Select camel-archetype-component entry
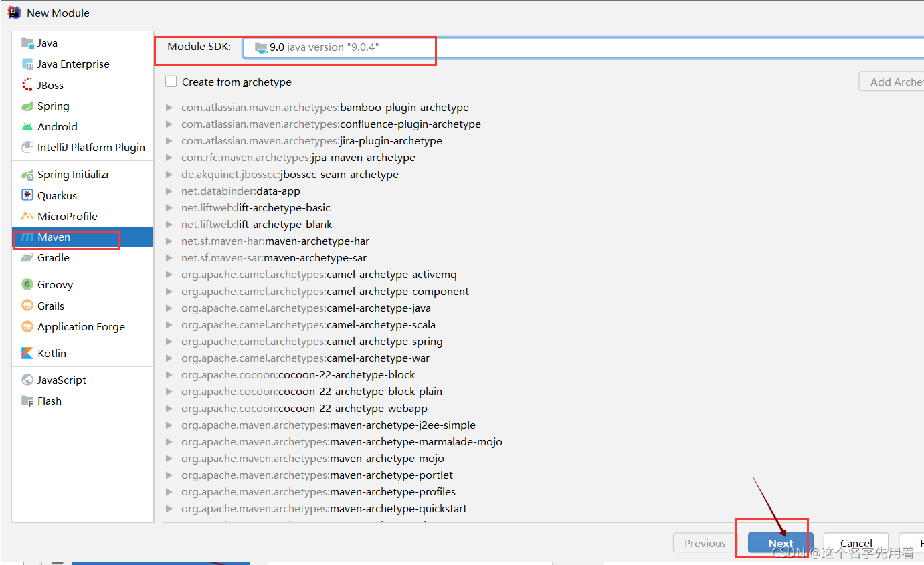This screenshot has width=924, height=565. click(325, 291)
